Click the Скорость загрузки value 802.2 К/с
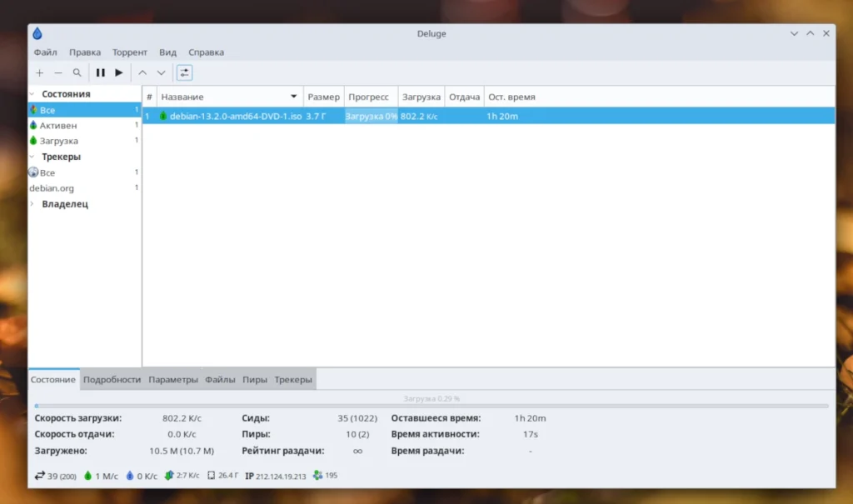 pyautogui.click(x=182, y=418)
